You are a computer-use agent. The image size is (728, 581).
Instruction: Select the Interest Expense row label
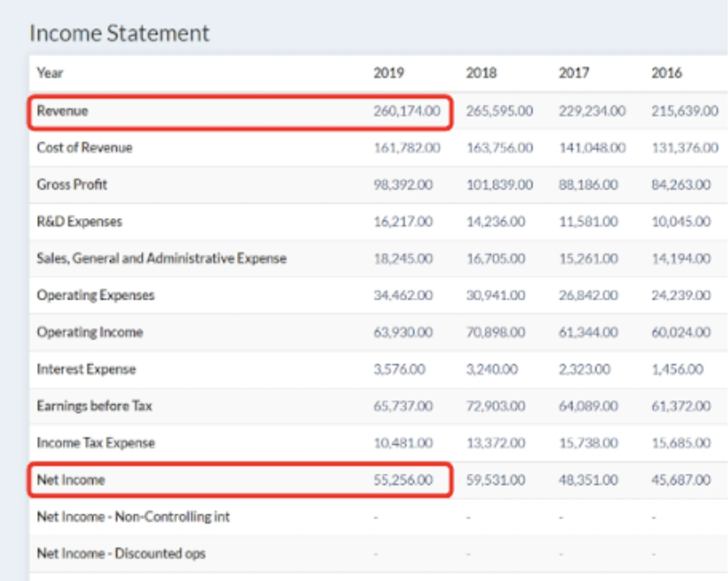tap(86, 369)
